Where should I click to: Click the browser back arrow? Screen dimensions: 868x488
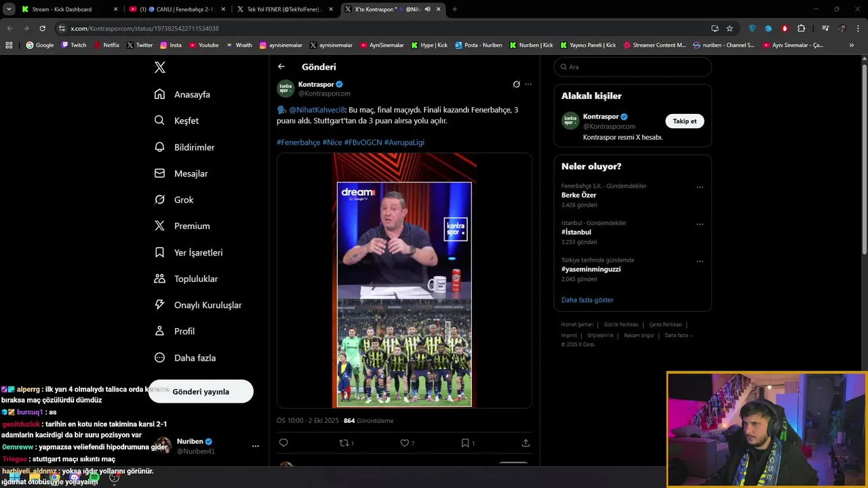pyautogui.click(x=9, y=28)
